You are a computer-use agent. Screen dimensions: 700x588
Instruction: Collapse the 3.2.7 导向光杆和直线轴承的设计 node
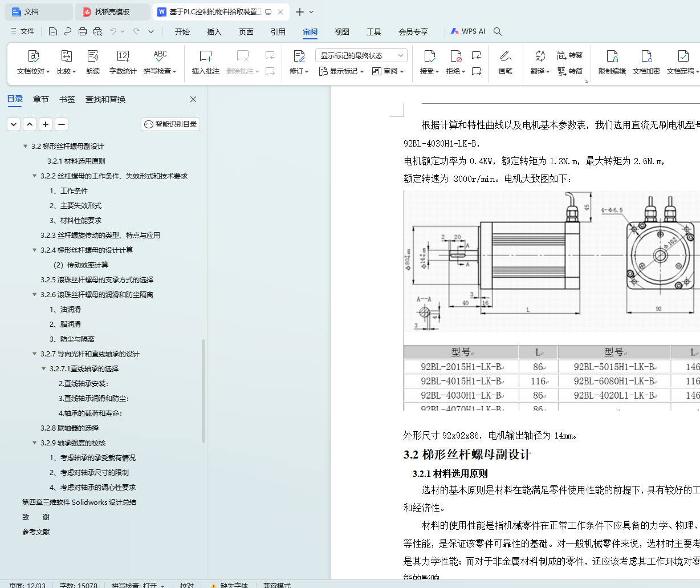coord(35,354)
